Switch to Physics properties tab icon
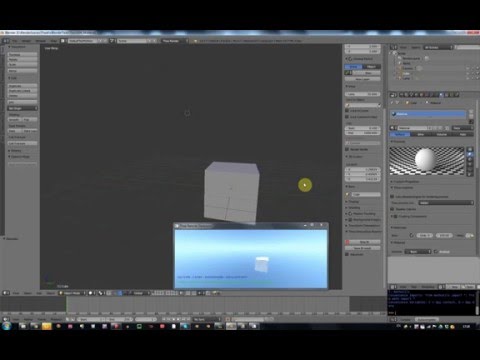Viewport: 480px width, 360px height. coord(457,95)
